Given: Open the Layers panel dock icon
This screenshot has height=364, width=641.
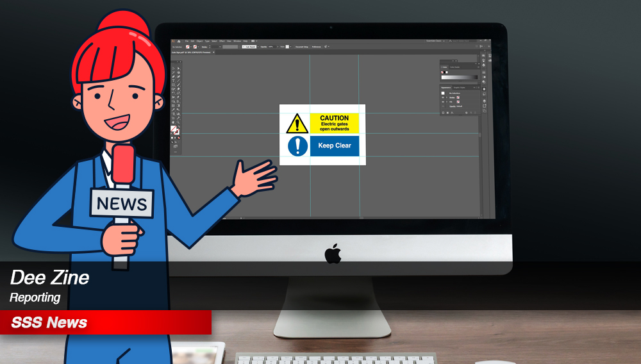Looking at the screenshot, I should click(484, 101).
